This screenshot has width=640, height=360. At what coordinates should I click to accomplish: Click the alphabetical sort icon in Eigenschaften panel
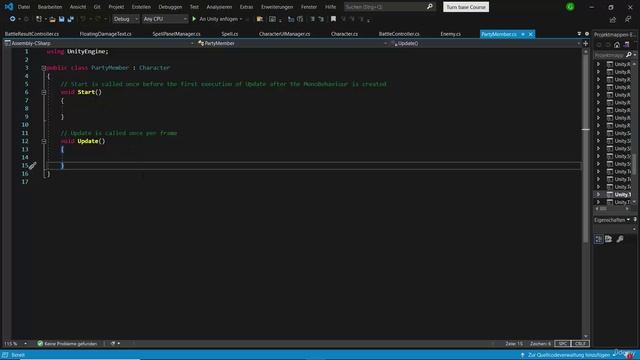tap(609, 239)
